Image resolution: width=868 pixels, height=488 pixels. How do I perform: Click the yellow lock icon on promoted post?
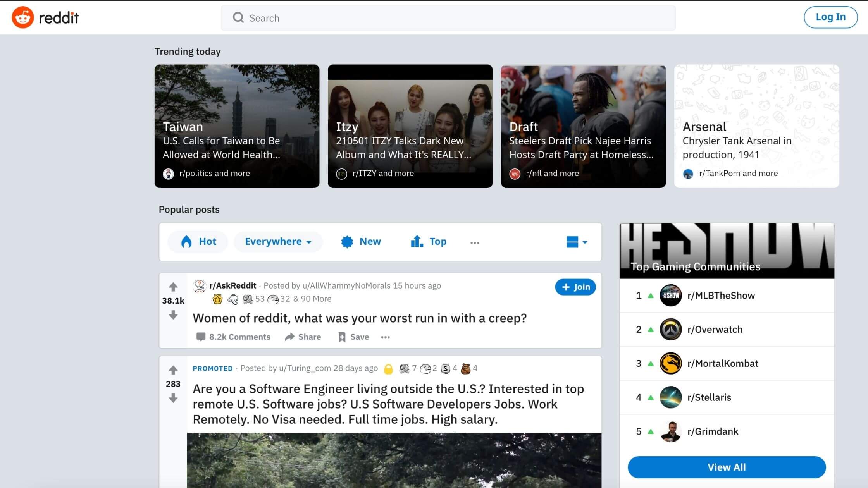point(388,369)
